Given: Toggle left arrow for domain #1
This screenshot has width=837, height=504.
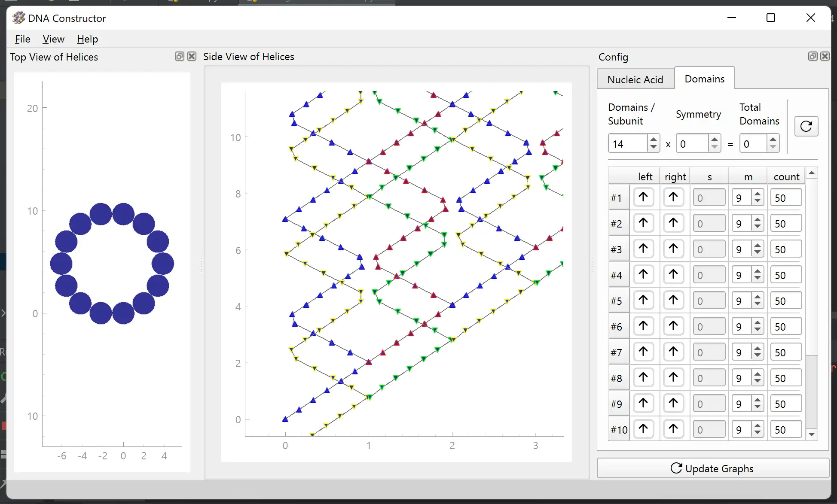Looking at the screenshot, I should point(643,197).
